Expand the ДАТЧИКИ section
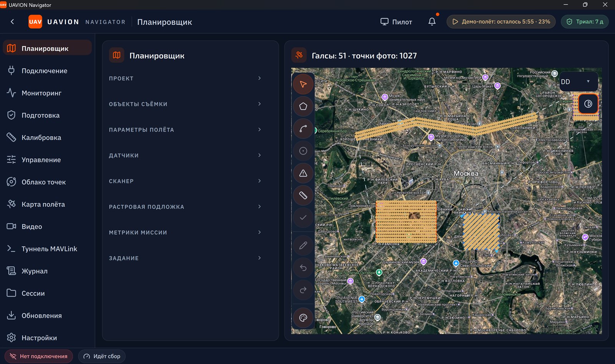The width and height of the screenshot is (615, 364). (185, 156)
